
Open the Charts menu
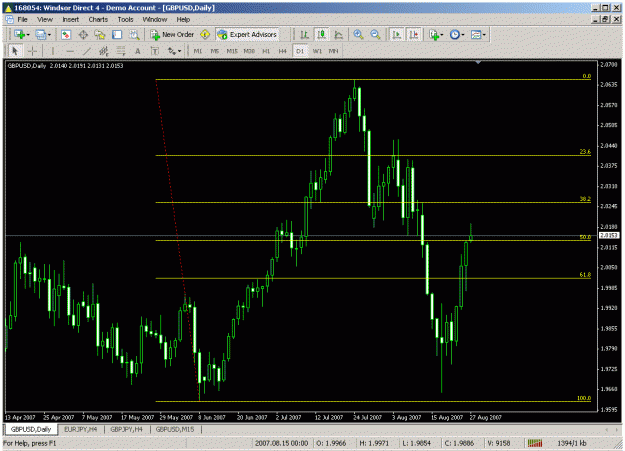[98, 20]
